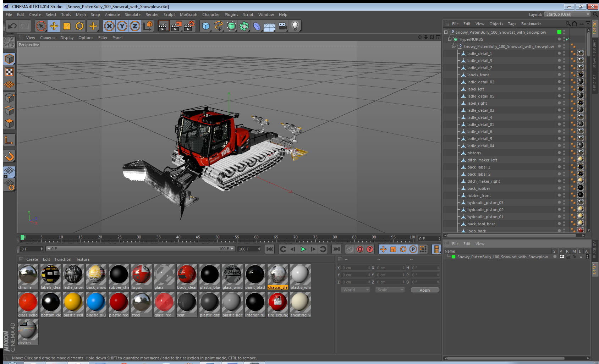
Task: Open the Array modeling objects icon
Action: [x=244, y=26]
